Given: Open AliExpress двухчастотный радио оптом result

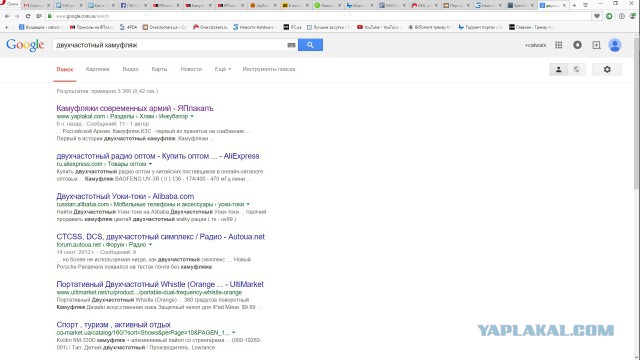Looking at the screenshot, I should [x=158, y=156].
